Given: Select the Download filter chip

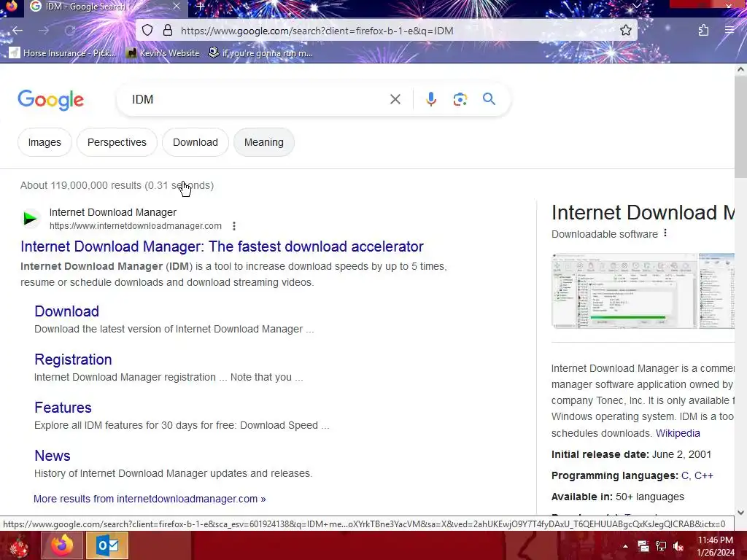Looking at the screenshot, I should pyautogui.click(x=196, y=142).
